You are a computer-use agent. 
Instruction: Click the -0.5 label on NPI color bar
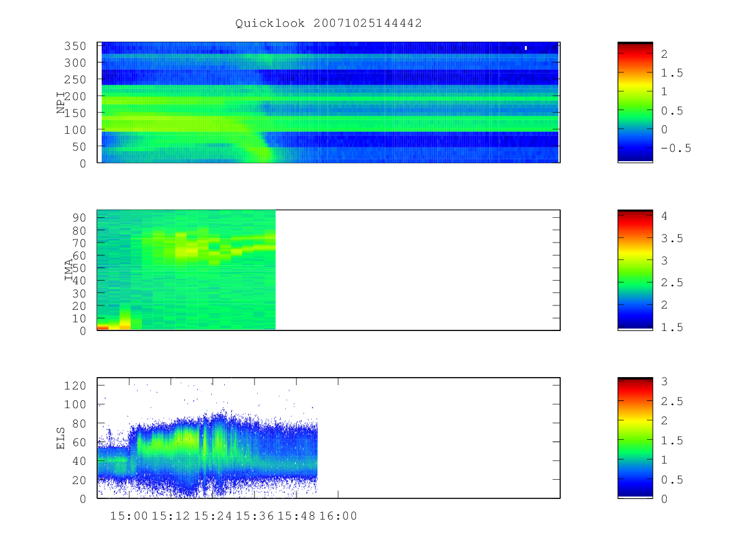pos(675,148)
